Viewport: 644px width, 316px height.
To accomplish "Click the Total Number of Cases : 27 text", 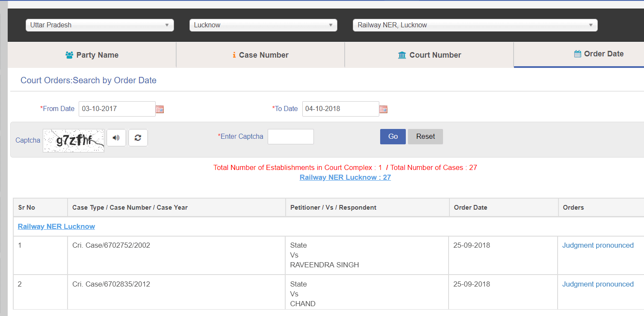I will click(434, 167).
